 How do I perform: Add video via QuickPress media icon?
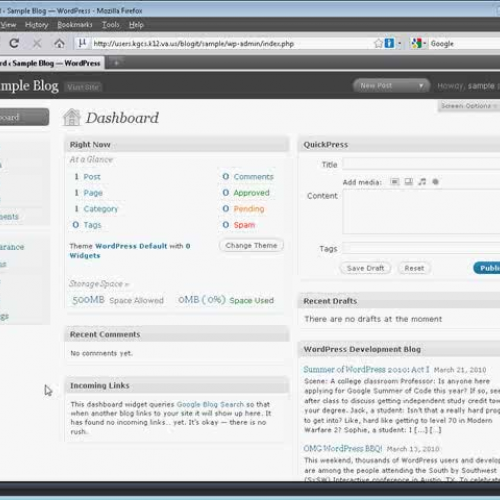click(x=409, y=182)
